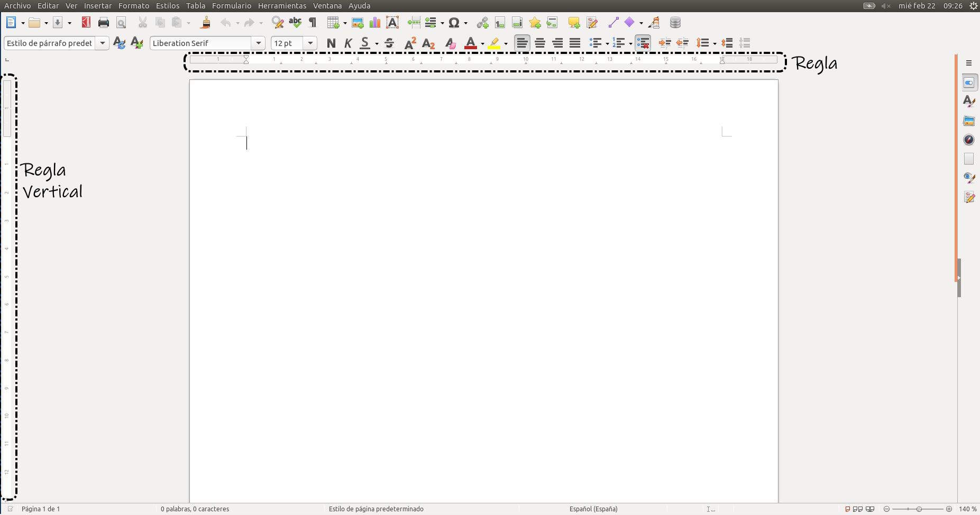Run the spelling check (abc)

coord(295,23)
